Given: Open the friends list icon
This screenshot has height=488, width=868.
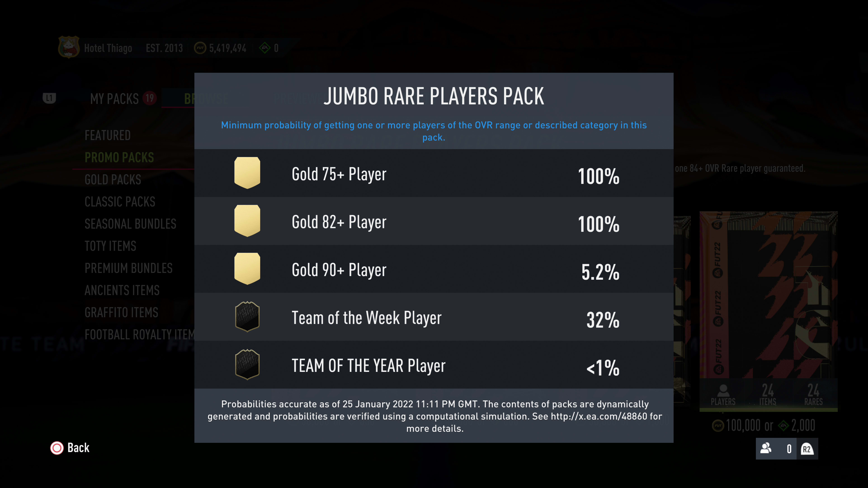Looking at the screenshot, I should (x=766, y=448).
